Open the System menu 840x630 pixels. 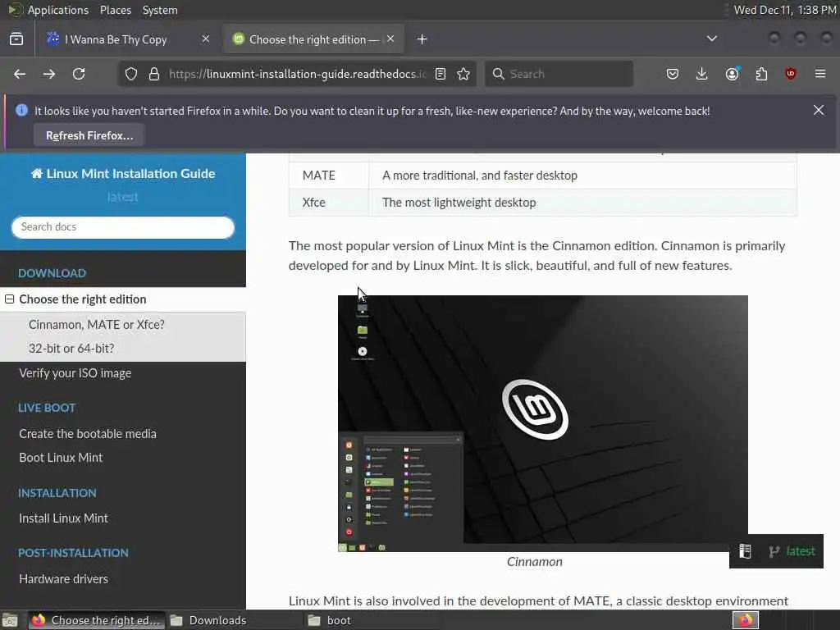160,10
